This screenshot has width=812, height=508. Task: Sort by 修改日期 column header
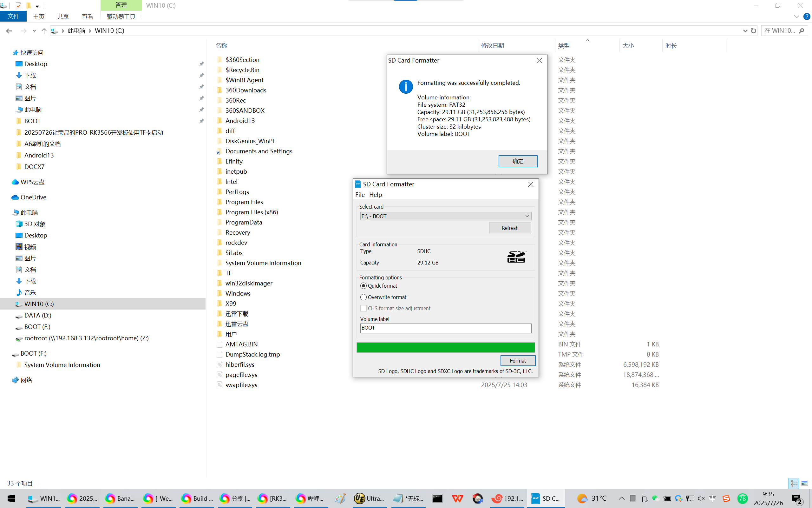tap(492, 46)
